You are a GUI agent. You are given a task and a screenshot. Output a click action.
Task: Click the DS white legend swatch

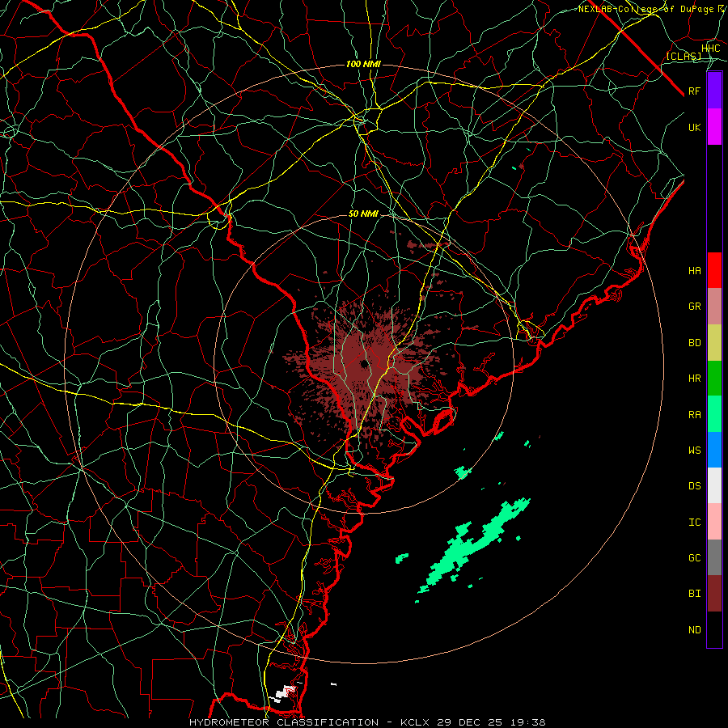(x=714, y=485)
